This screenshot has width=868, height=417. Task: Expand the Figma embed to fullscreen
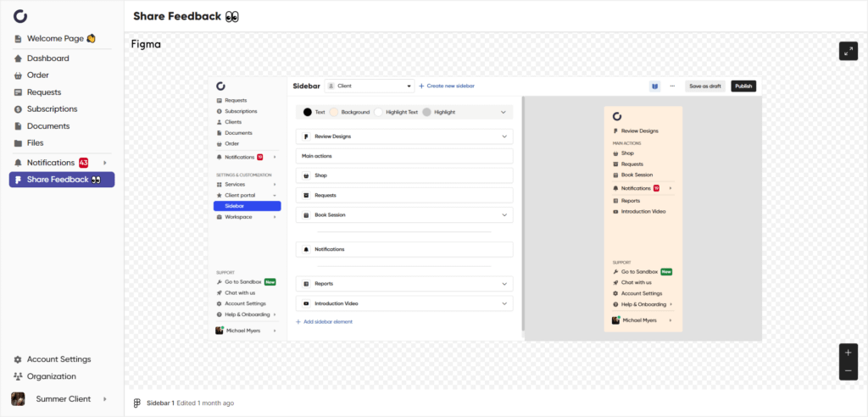pos(848,51)
